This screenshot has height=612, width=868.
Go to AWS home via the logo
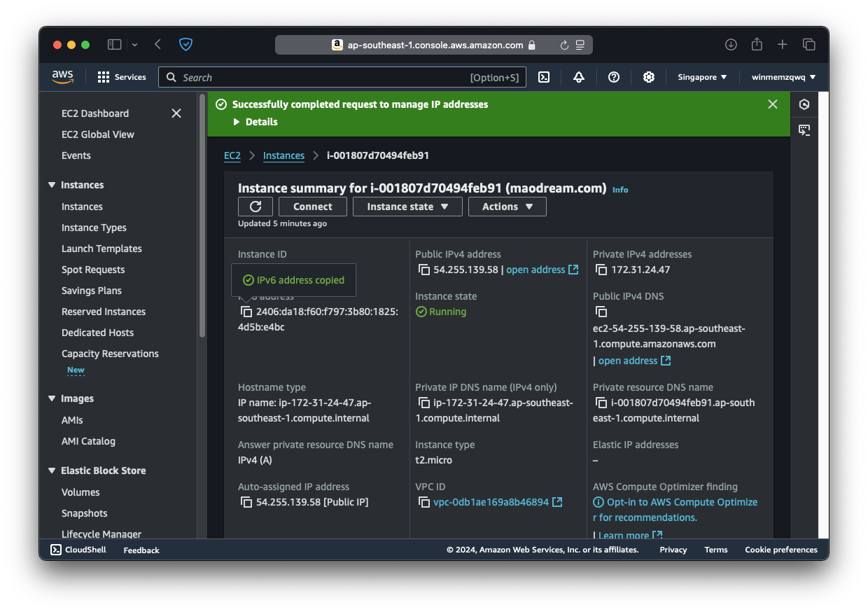[62, 77]
